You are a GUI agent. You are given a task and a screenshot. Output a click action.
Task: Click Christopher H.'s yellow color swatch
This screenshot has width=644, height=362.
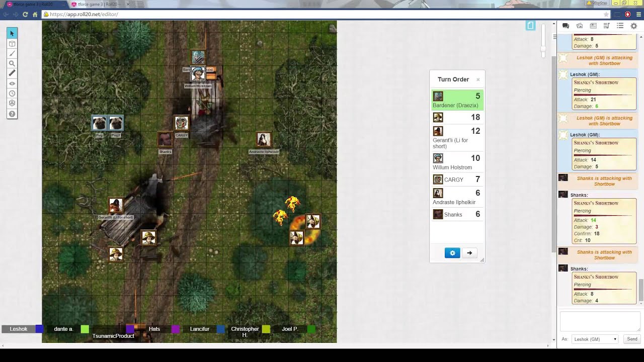click(x=266, y=329)
